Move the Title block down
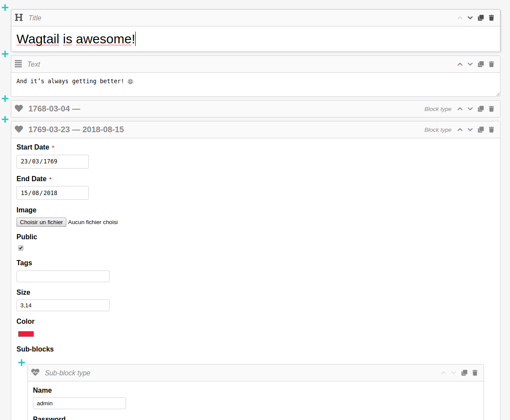 [470, 18]
